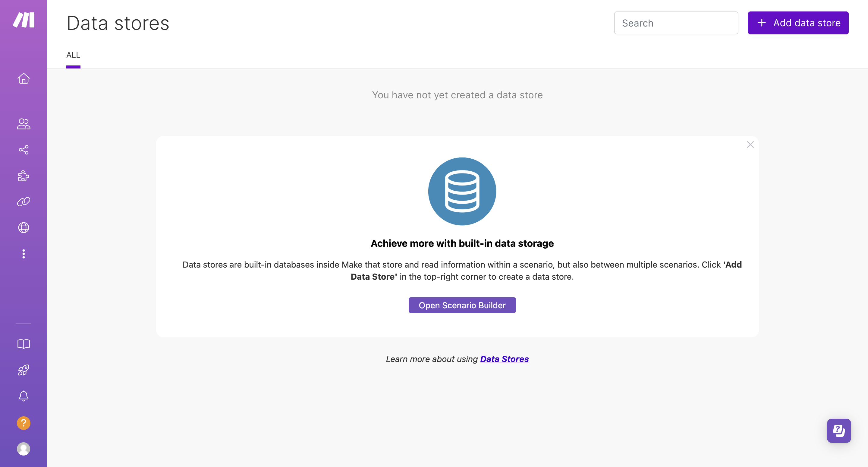
Task: Open Connections chain link icon
Action: 24,202
